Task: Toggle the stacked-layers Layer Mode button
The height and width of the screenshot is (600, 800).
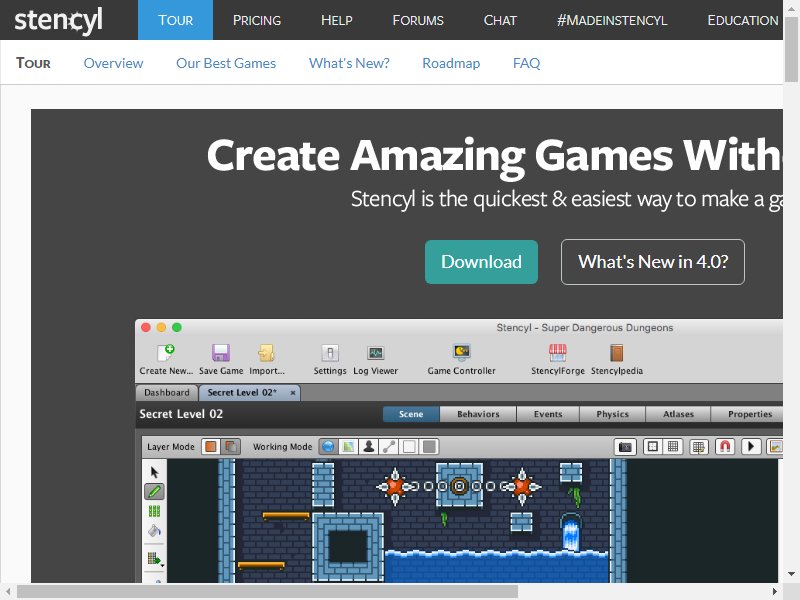Action: [231, 447]
